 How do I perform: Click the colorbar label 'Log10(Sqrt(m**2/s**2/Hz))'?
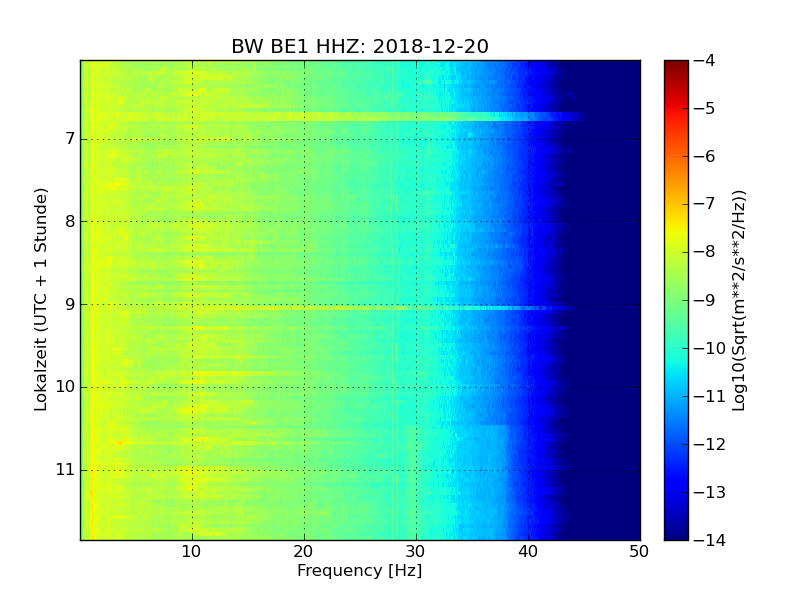tap(739, 300)
